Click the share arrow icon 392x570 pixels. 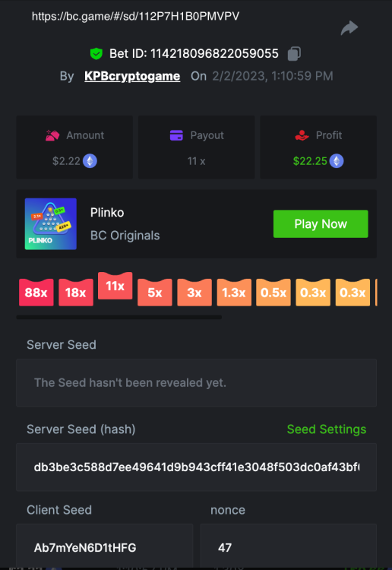pyautogui.click(x=349, y=28)
